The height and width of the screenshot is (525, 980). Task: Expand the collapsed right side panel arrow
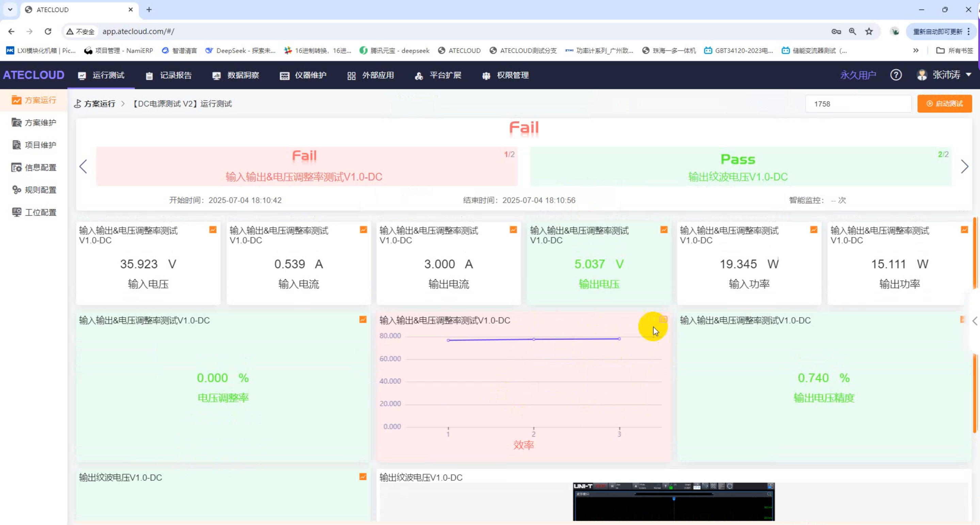point(975,321)
